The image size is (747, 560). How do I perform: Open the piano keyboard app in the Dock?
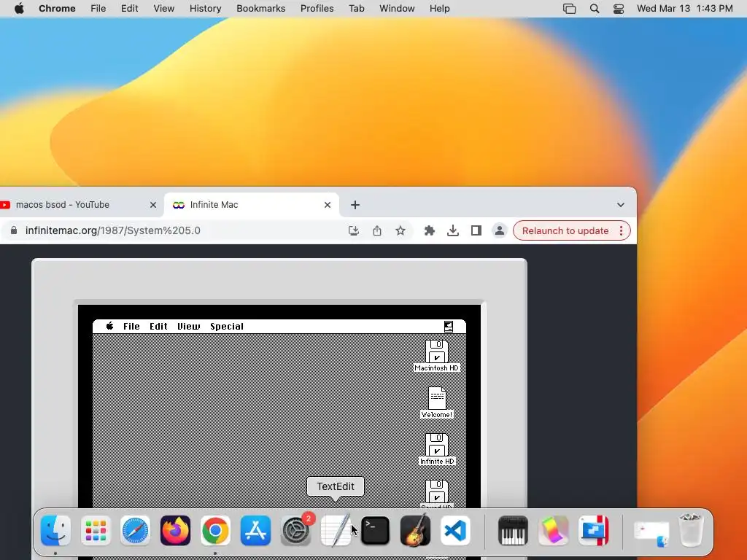coord(513,531)
